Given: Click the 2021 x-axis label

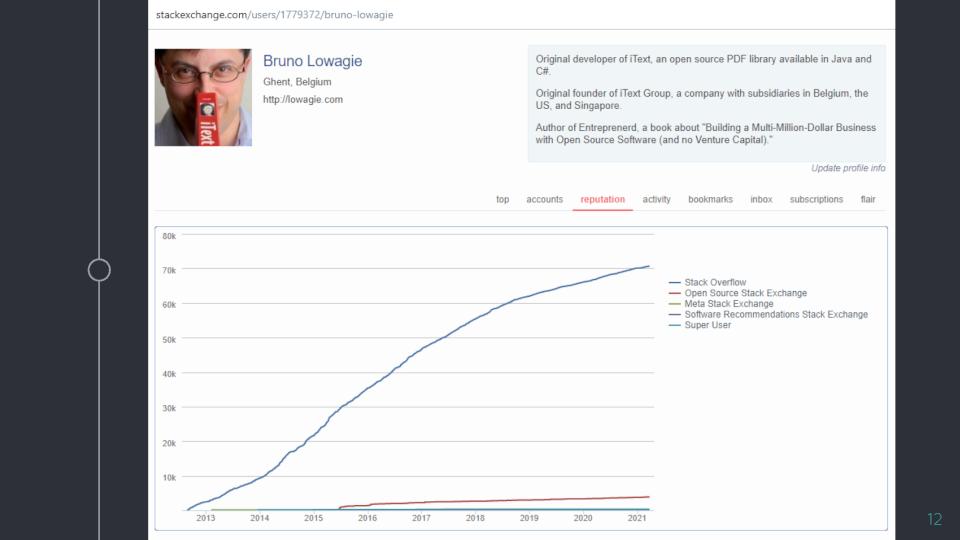Looking at the screenshot, I should [637, 518].
